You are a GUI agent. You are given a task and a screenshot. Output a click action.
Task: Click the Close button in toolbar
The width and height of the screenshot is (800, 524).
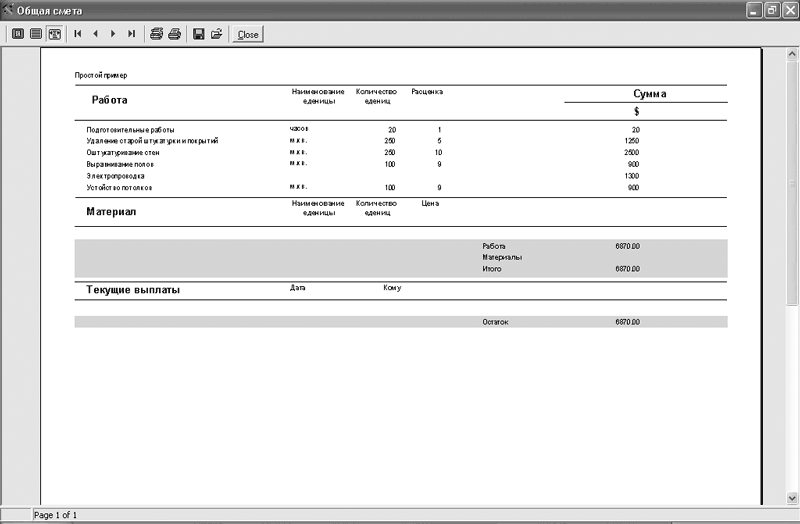pos(248,35)
